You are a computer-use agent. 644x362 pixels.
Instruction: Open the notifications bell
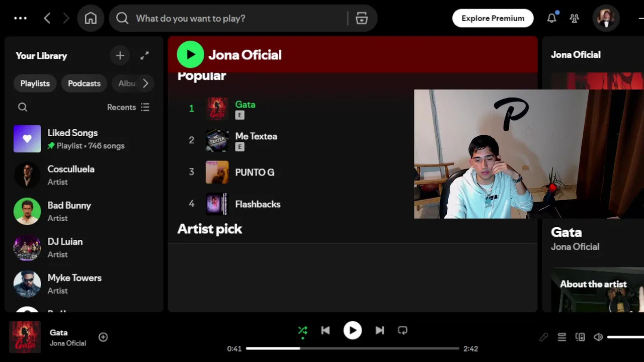click(x=552, y=18)
